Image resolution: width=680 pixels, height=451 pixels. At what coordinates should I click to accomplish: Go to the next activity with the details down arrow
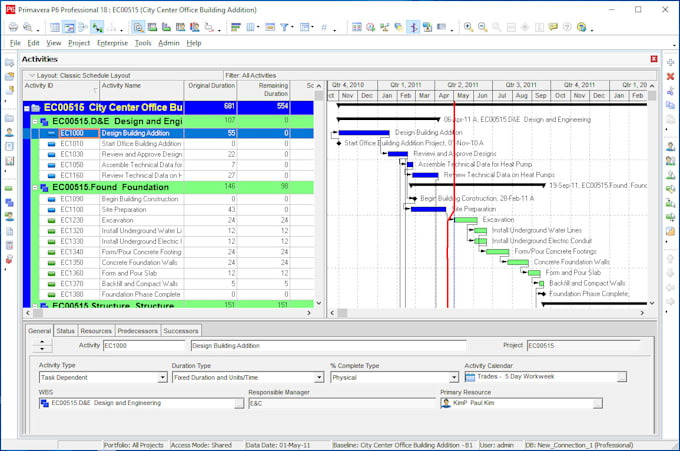coord(42,349)
